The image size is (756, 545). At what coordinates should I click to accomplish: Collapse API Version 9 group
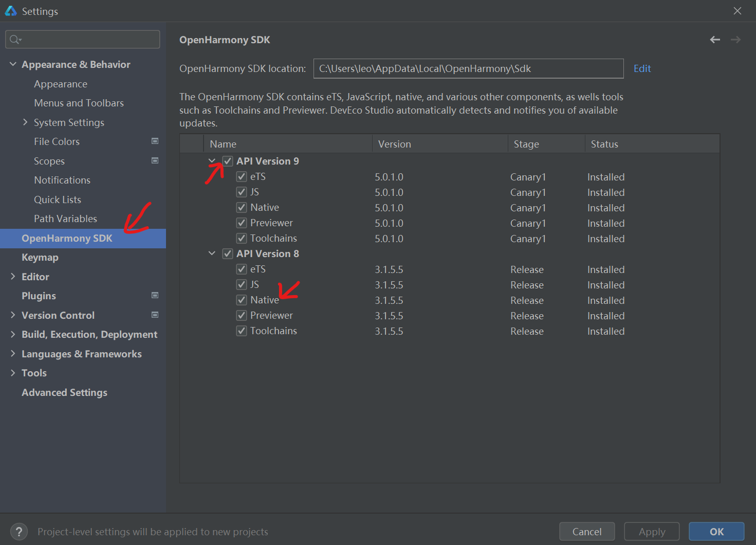[x=212, y=161]
